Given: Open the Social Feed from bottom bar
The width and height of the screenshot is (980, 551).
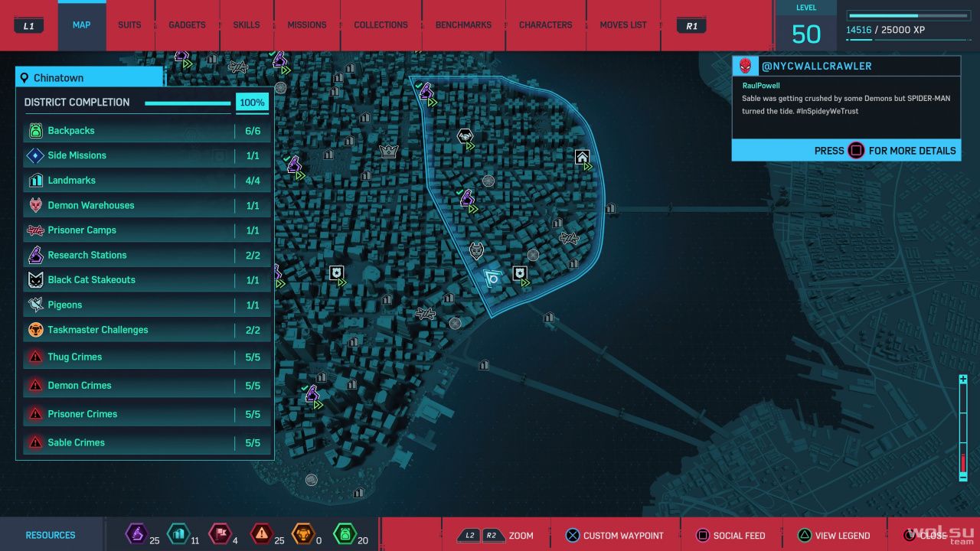Looking at the screenshot, I should (x=730, y=536).
